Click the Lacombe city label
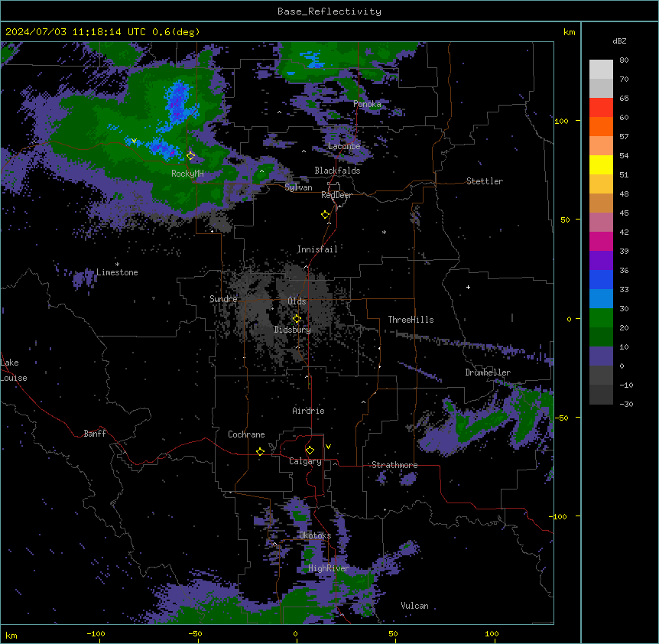 pyautogui.click(x=344, y=146)
